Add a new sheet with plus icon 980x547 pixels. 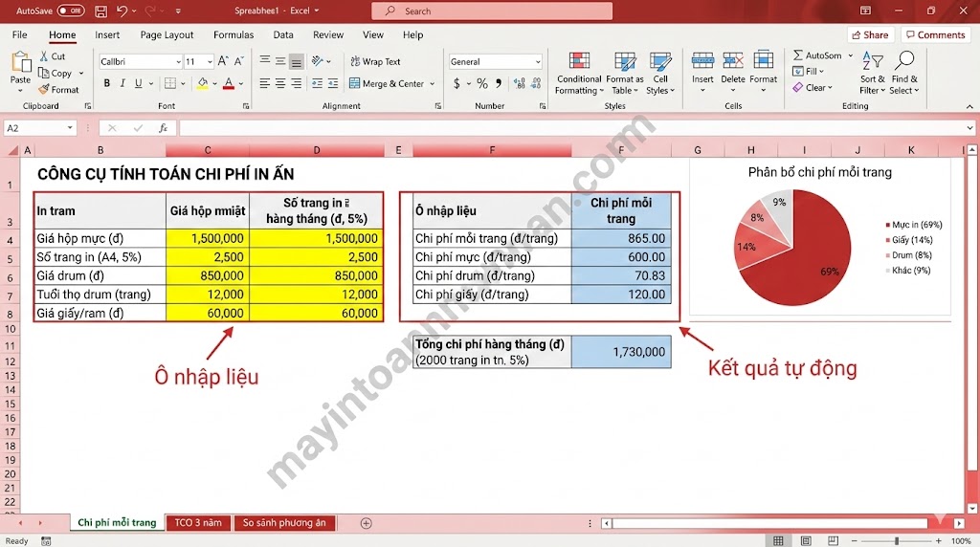(x=366, y=523)
